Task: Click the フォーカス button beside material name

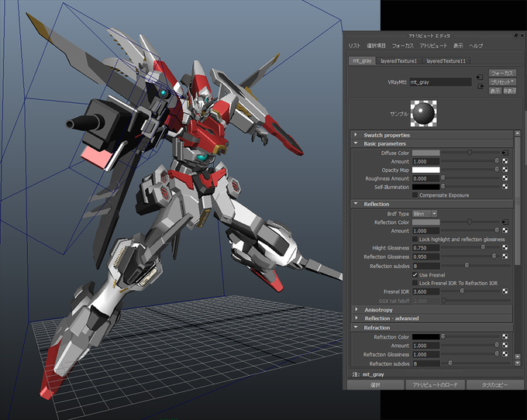Action: tap(502, 74)
